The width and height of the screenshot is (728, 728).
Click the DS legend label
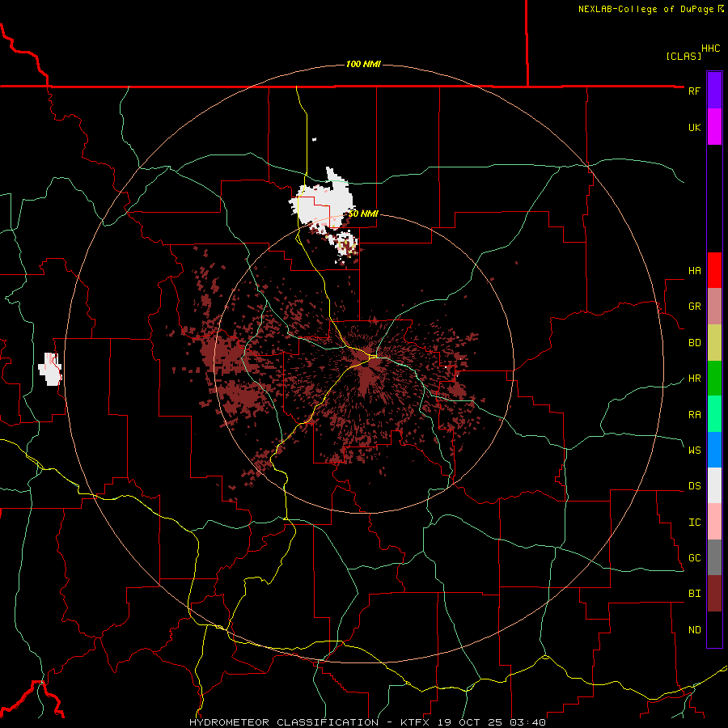694,486
